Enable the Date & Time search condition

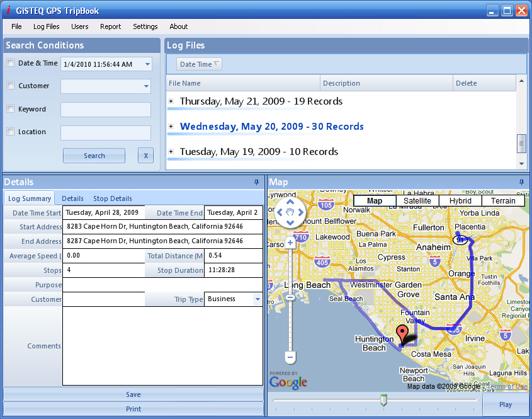point(11,63)
